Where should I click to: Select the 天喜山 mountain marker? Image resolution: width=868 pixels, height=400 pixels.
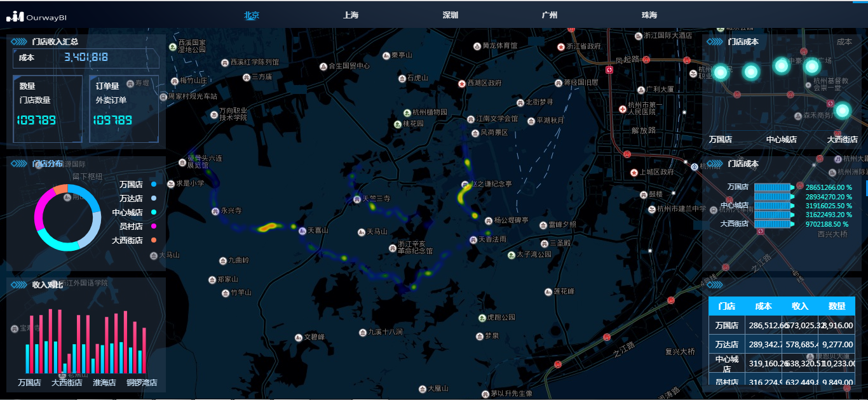(x=302, y=230)
